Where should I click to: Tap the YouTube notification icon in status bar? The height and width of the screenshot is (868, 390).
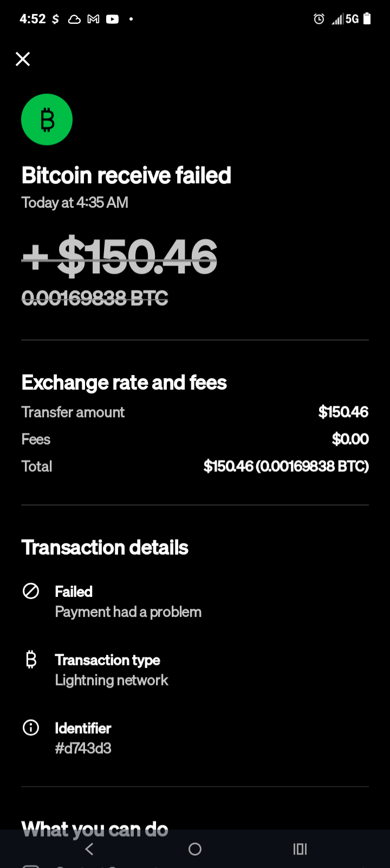112,19
